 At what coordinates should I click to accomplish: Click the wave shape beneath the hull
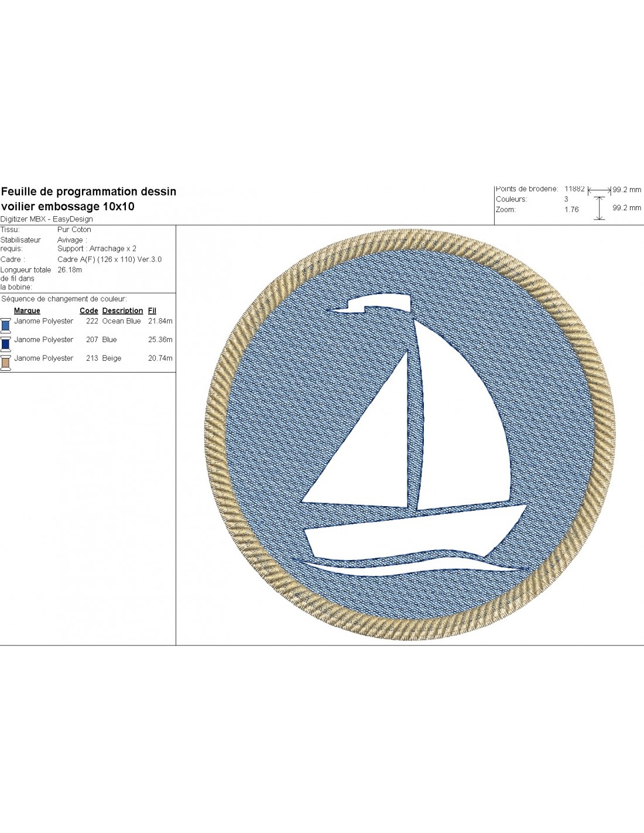tap(410, 567)
